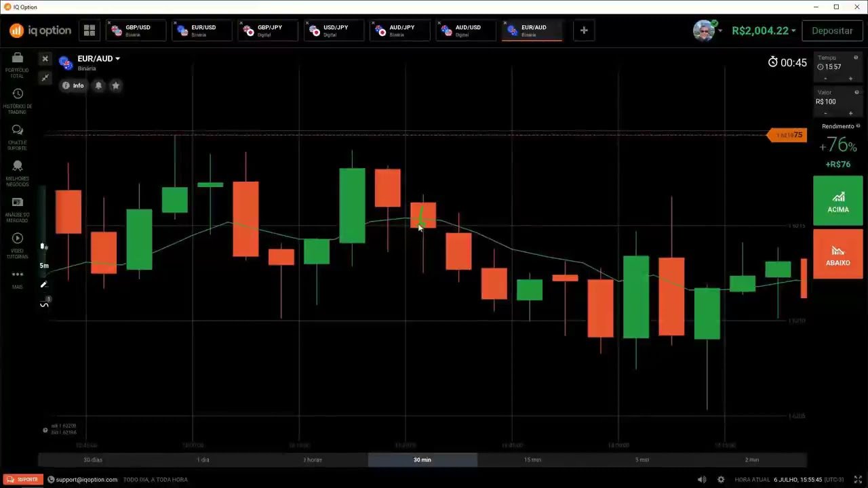
Task: Click the HORA ATUAL 15:55:45 time text
Action: [789, 479]
